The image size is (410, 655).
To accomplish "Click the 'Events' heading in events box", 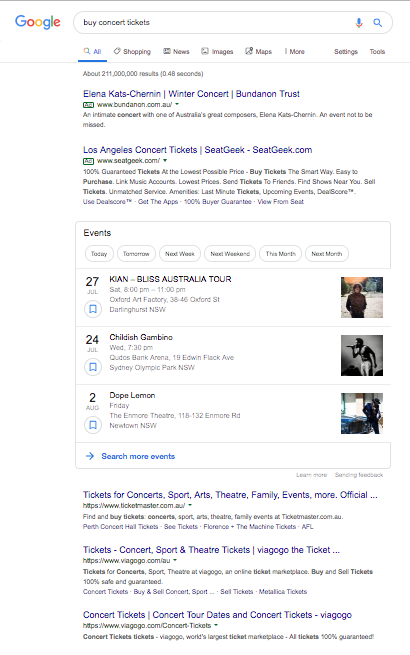I will click(x=97, y=233).
